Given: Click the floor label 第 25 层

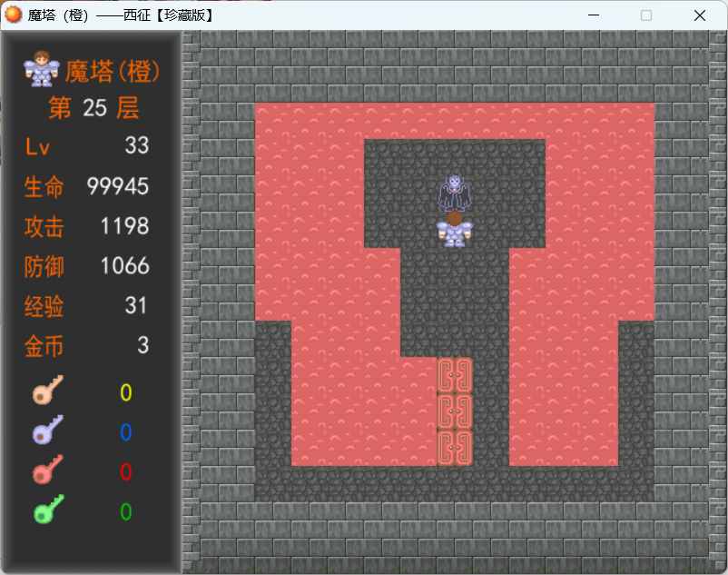Looking at the screenshot, I should [93, 108].
